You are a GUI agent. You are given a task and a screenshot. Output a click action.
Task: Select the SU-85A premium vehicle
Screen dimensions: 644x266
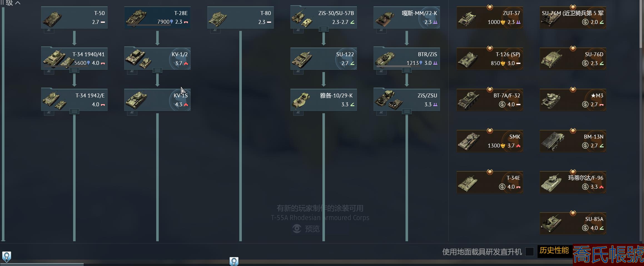[x=573, y=223]
